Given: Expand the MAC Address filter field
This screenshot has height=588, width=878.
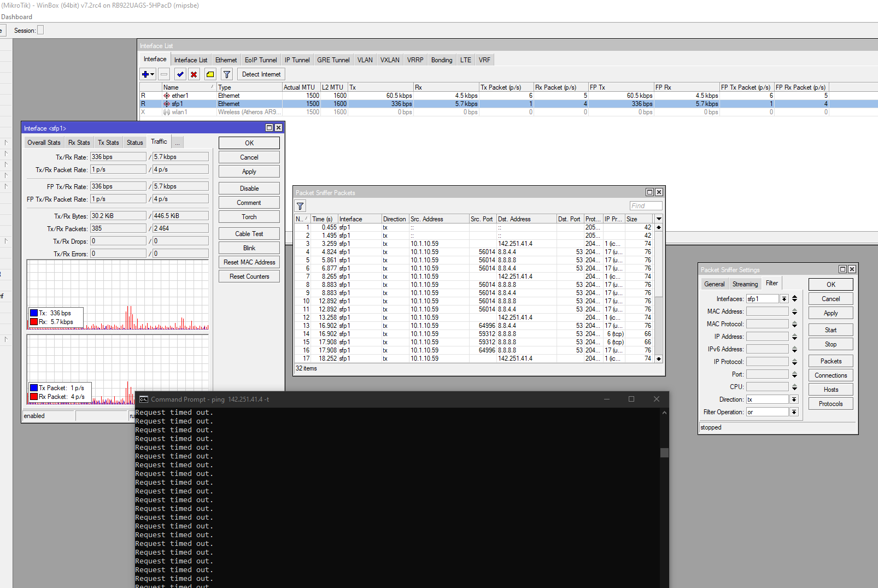Looking at the screenshot, I should [x=794, y=311].
